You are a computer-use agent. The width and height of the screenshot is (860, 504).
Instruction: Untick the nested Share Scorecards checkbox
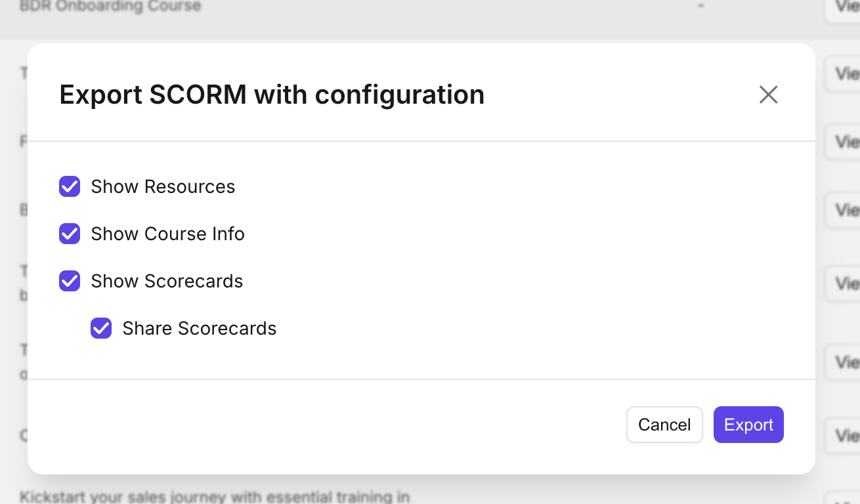pos(101,328)
